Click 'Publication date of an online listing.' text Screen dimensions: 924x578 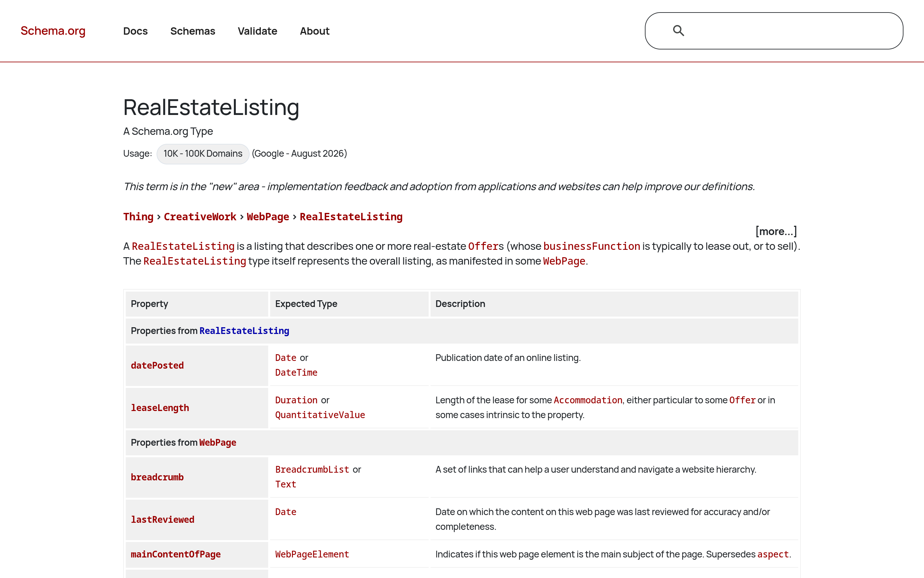(508, 358)
